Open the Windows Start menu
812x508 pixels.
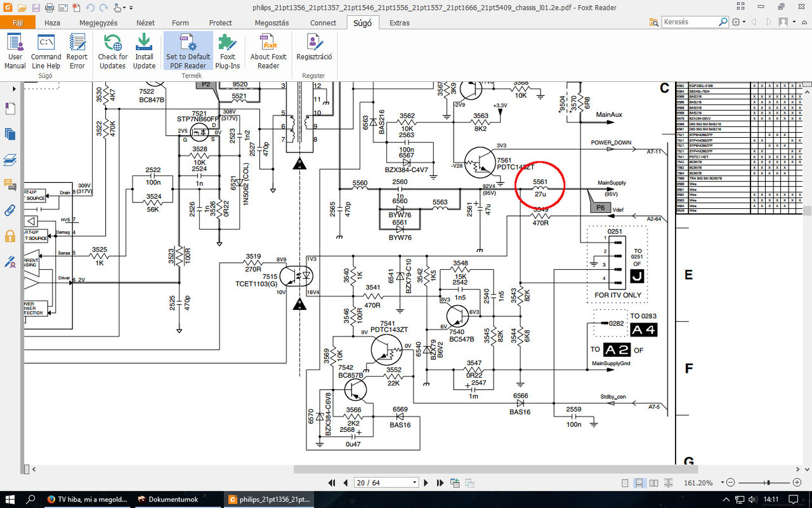click(x=11, y=499)
